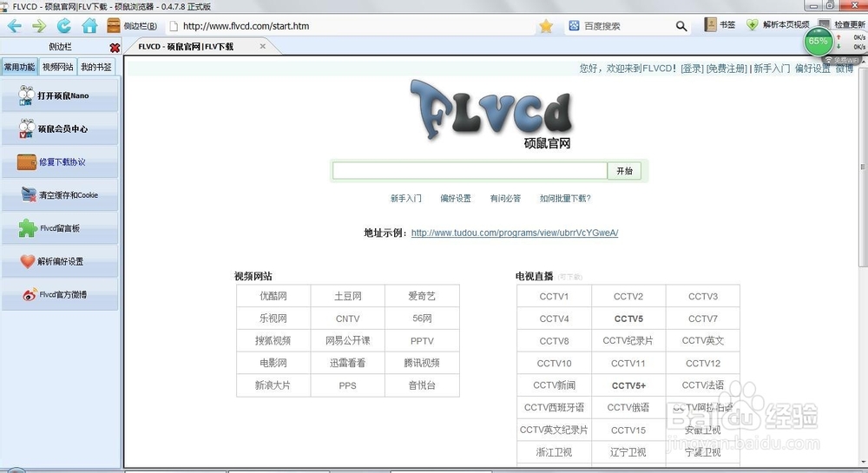Open CCTV纪录片 live channel
The width and height of the screenshot is (868, 473).
628,341
